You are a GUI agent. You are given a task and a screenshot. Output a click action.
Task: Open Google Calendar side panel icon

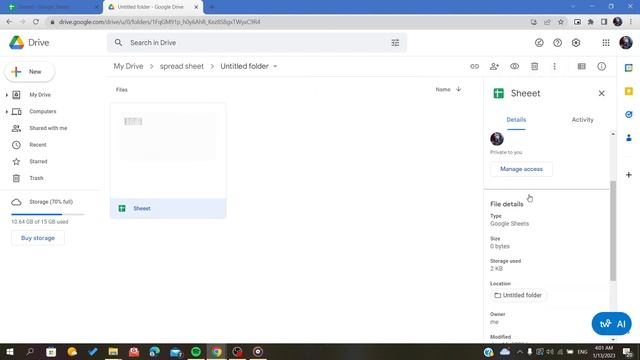(629, 68)
